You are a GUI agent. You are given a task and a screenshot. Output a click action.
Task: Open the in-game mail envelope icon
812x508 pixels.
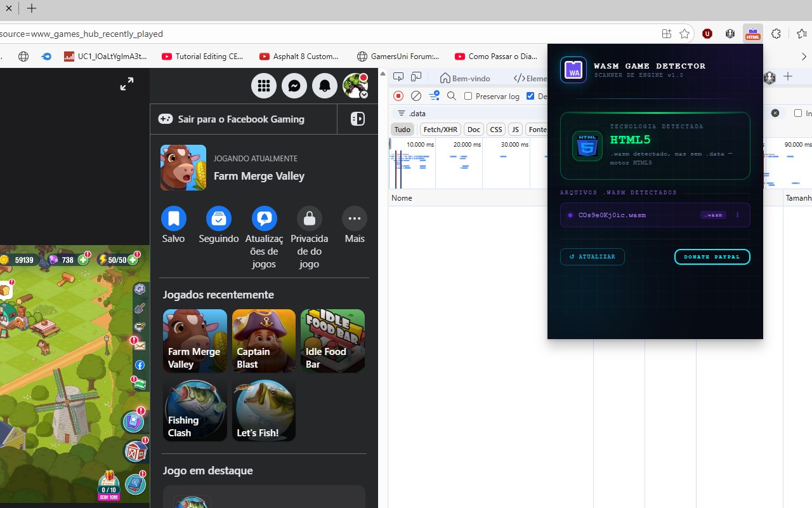coord(140,346)
